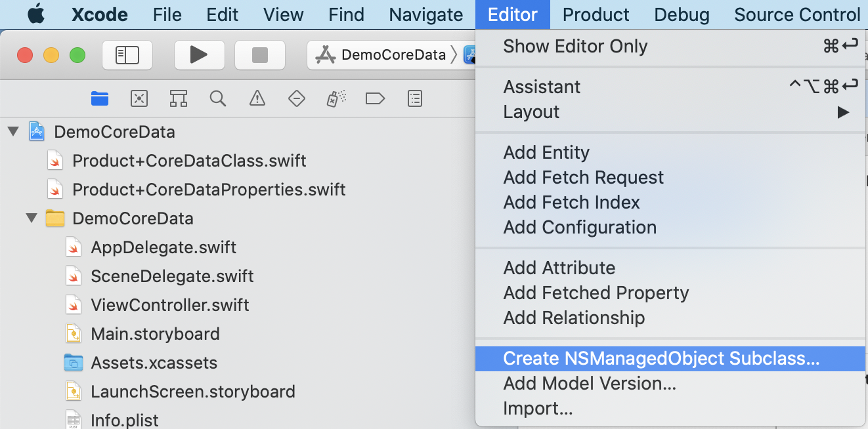Click the DemoCoreData project file icon
Screen dimensions: 868x429
pyautogui.click(x=37, y=132)
